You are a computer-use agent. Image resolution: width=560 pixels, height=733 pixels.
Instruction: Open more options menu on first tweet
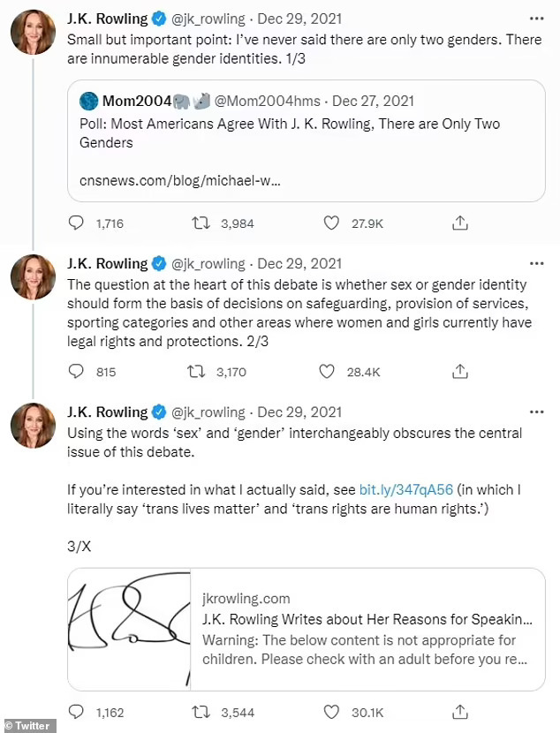point(536,19)
